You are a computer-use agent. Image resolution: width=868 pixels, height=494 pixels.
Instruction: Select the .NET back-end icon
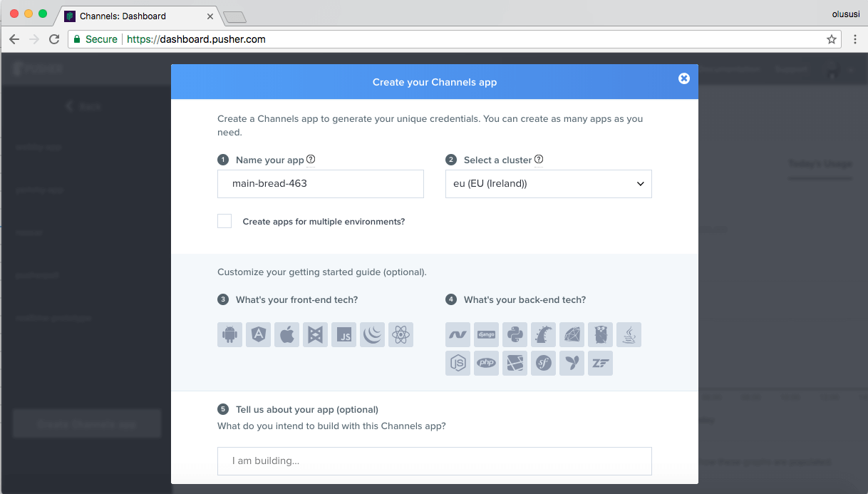coord(458,334)
